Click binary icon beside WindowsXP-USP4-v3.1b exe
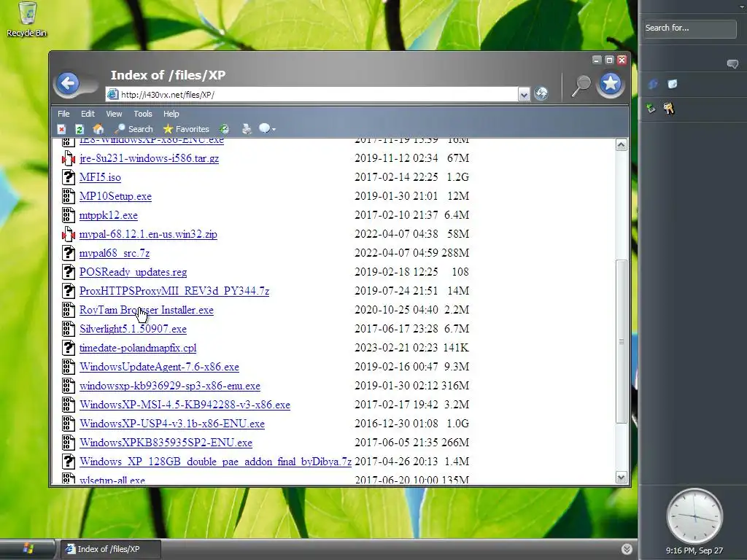The image size is (747, 560). tap(69, 424)
